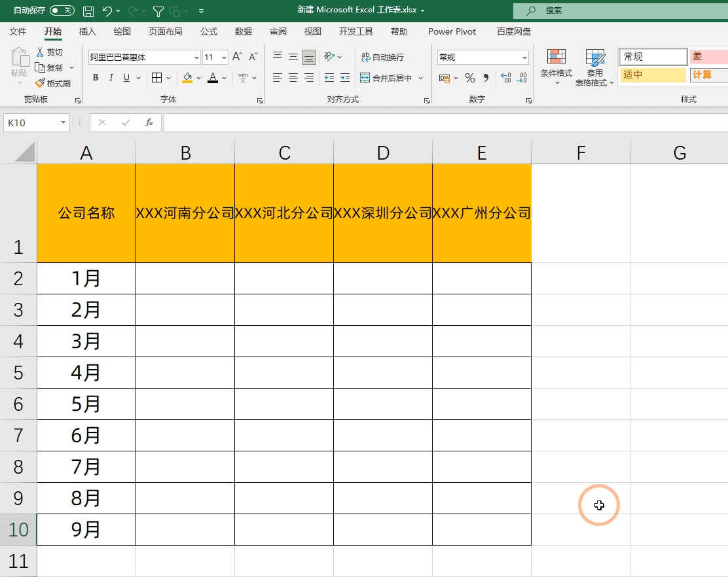Image resolution: width=728 pixels, height=577 pixels.
Task: Click the top align icon
Action: click(x=278, y=56)
